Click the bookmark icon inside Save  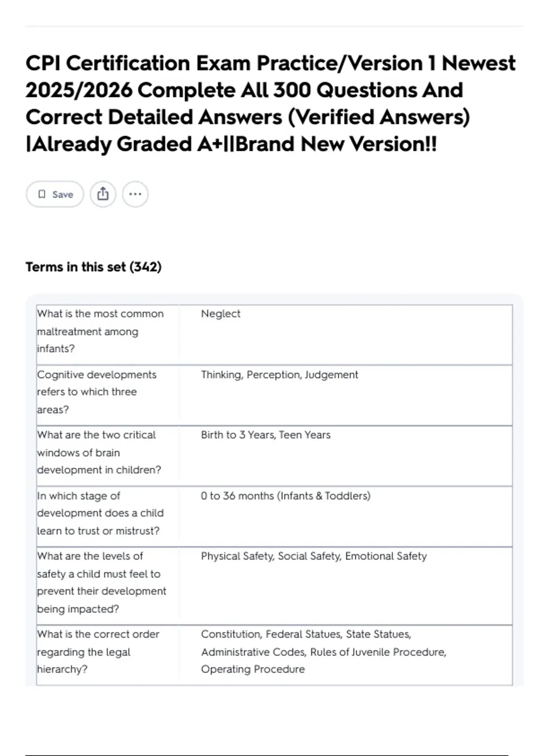(42, 194)
